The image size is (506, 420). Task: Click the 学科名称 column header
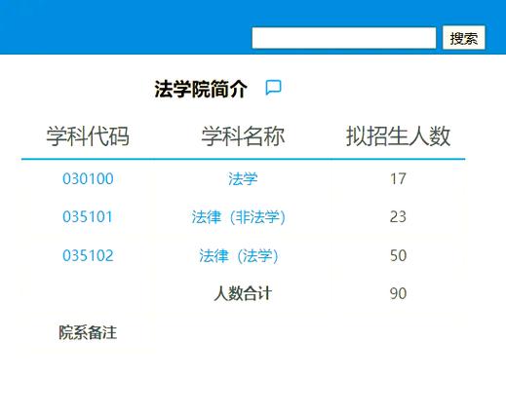click(243, 136)
